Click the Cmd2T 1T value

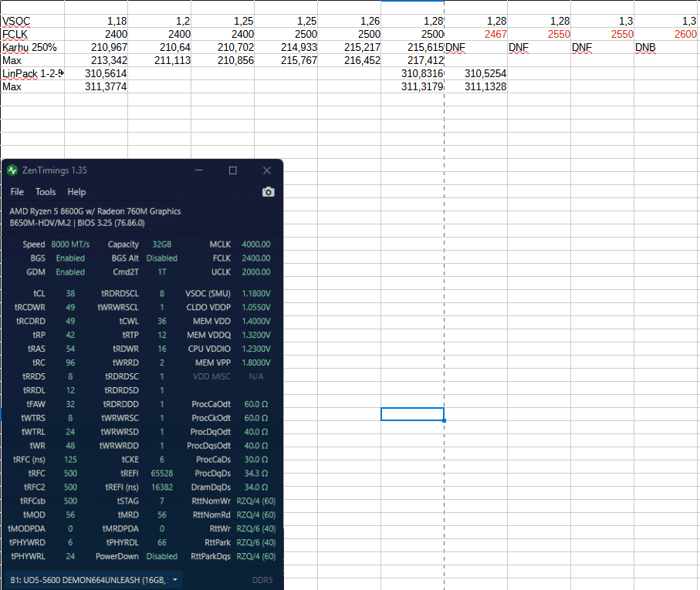[161, 272]
